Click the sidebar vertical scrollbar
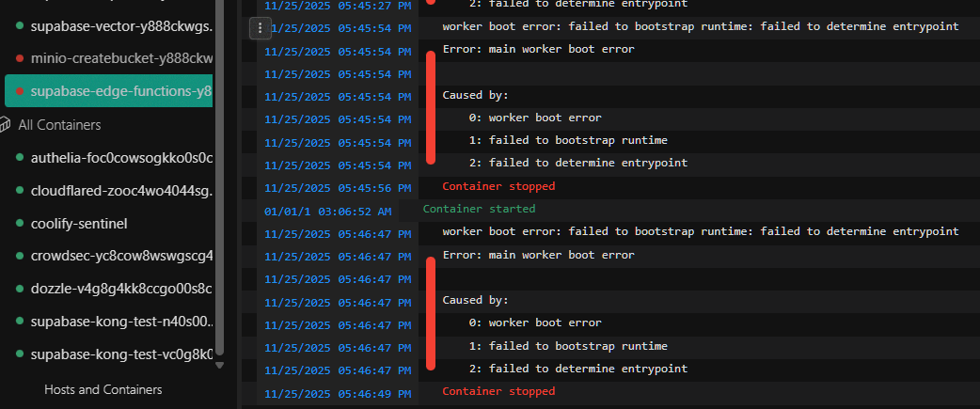 [219, 178]
